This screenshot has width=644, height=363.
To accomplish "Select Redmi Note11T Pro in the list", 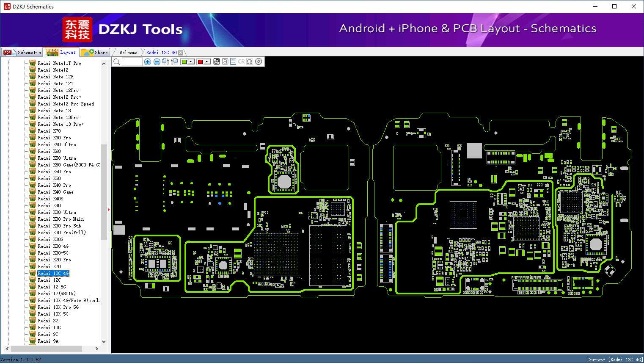I will point(59,63).
